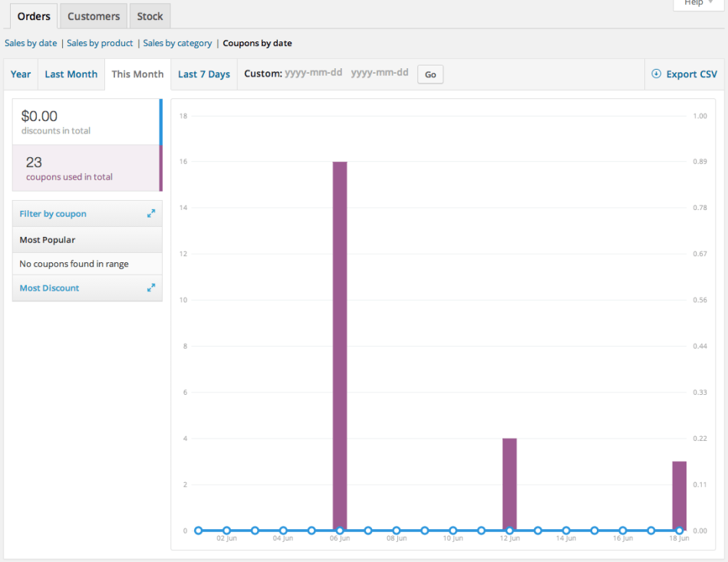This screenshot has height=562, width=728.
Task: Click the Export CSV download icon
Action: coord(657,74)
